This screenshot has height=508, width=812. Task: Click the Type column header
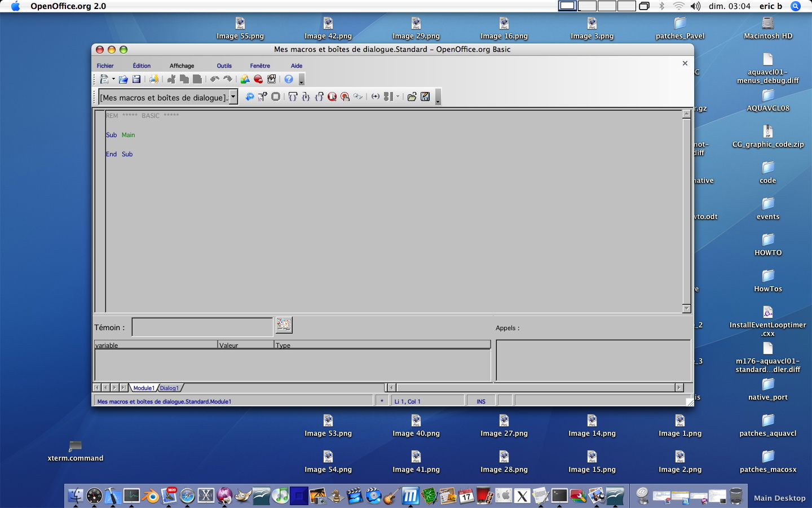382,345
